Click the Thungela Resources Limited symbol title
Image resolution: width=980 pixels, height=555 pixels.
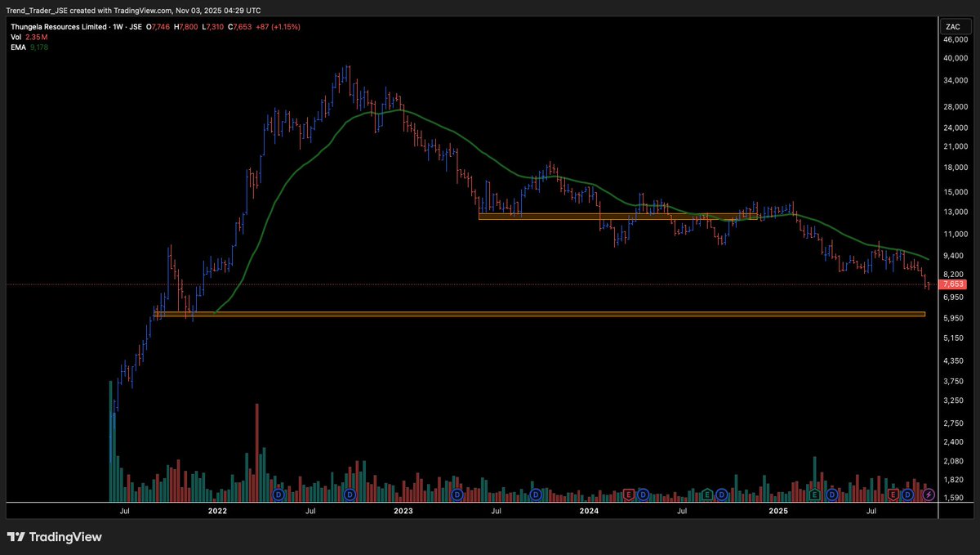click(58, 27)
